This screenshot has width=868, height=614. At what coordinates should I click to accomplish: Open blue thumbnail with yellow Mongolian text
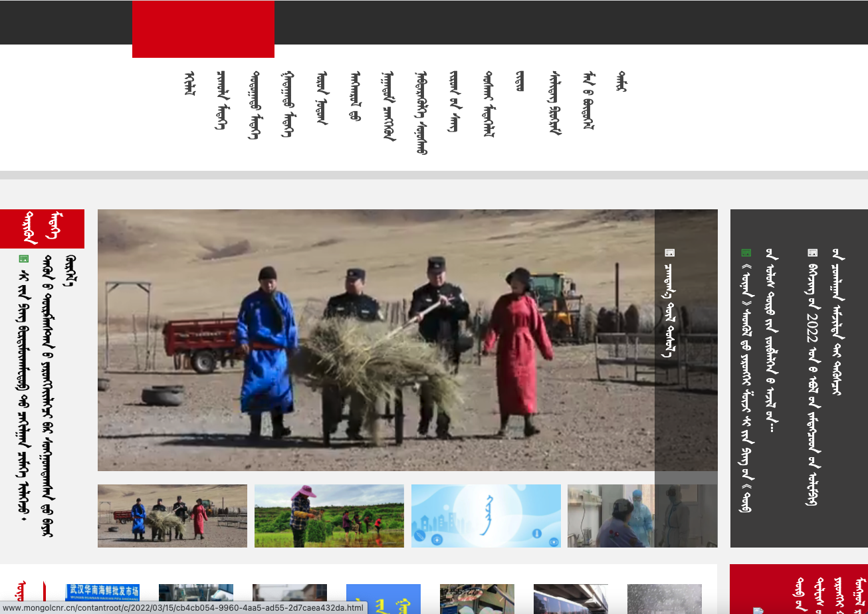[383, 598]
